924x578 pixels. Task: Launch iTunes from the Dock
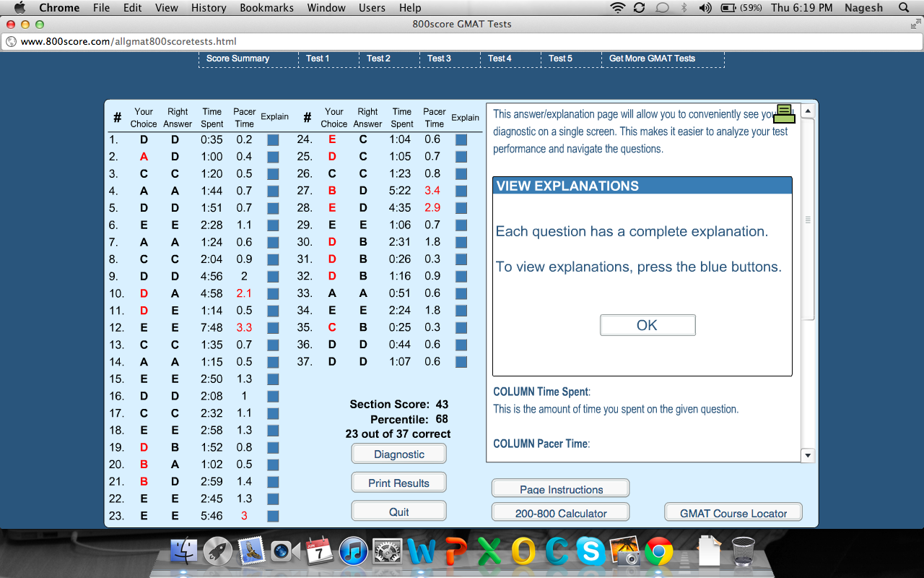click(353, 551)
